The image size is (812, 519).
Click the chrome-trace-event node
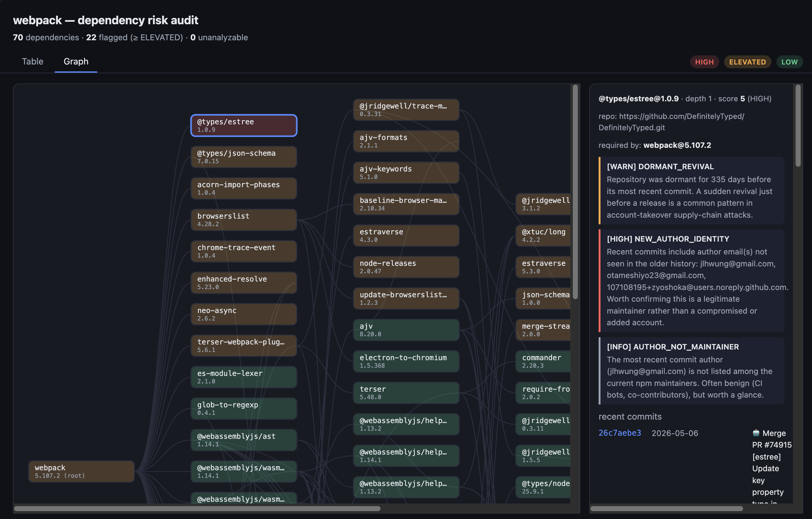coord(244,251)
